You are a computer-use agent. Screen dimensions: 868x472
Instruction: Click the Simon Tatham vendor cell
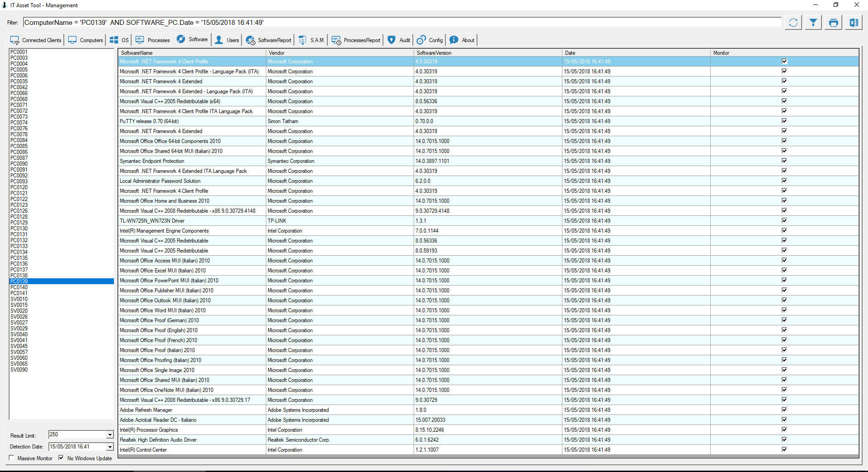(340, 121)
